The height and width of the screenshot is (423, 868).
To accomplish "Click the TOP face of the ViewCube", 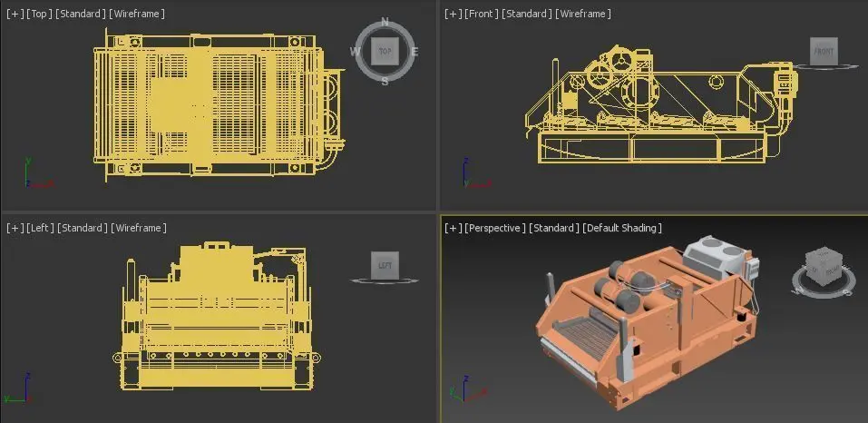I will coord(385,52).
